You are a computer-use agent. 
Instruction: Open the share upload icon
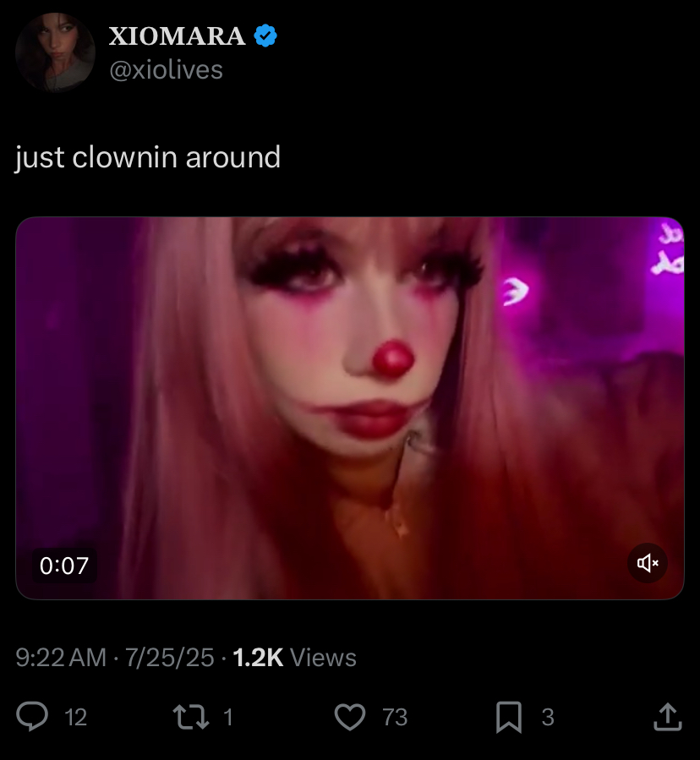(668, 716)
